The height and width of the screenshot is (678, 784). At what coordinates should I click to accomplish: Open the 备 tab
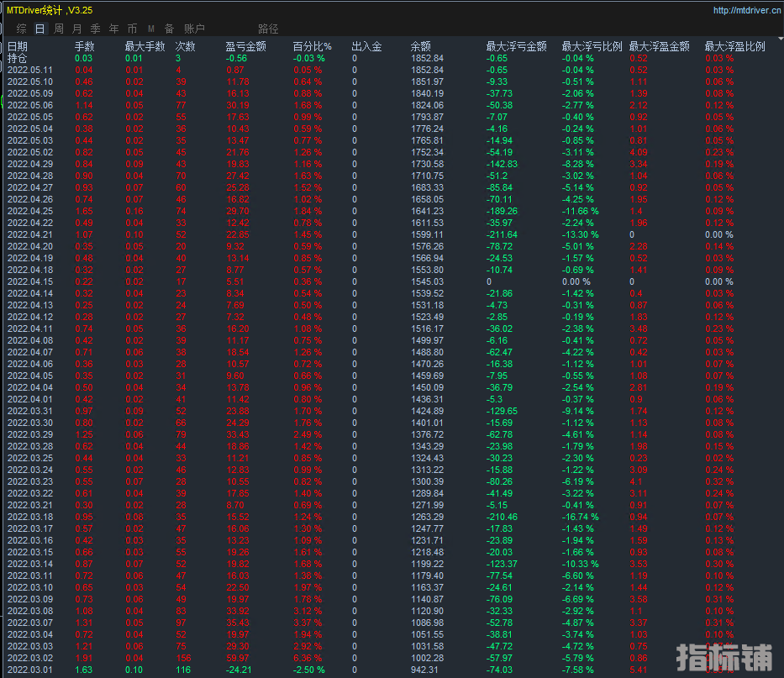pyautogui.click(x=170, y=29)
